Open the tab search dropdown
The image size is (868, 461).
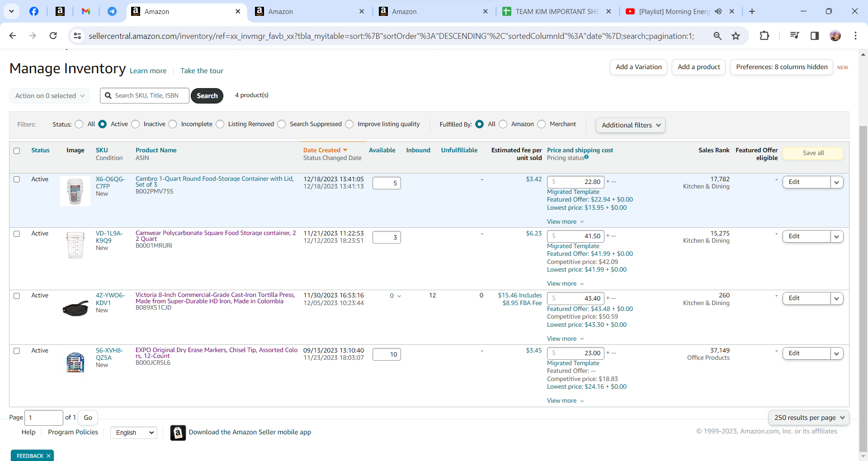(x=11, y=11)
